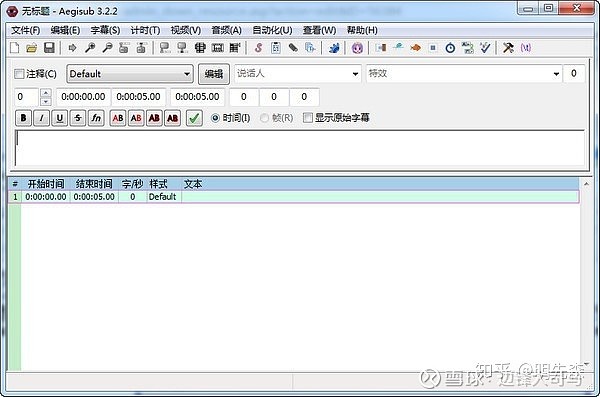Decrease layer number with down arrow

coord(46,101)
